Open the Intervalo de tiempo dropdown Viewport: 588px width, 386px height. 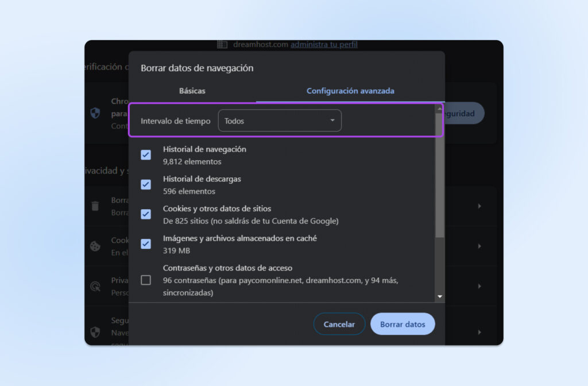[280, 121]
